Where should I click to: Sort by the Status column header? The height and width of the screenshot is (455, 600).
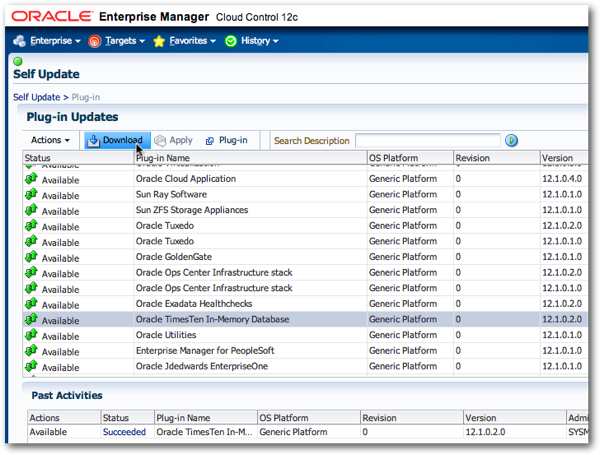[78, 158]
